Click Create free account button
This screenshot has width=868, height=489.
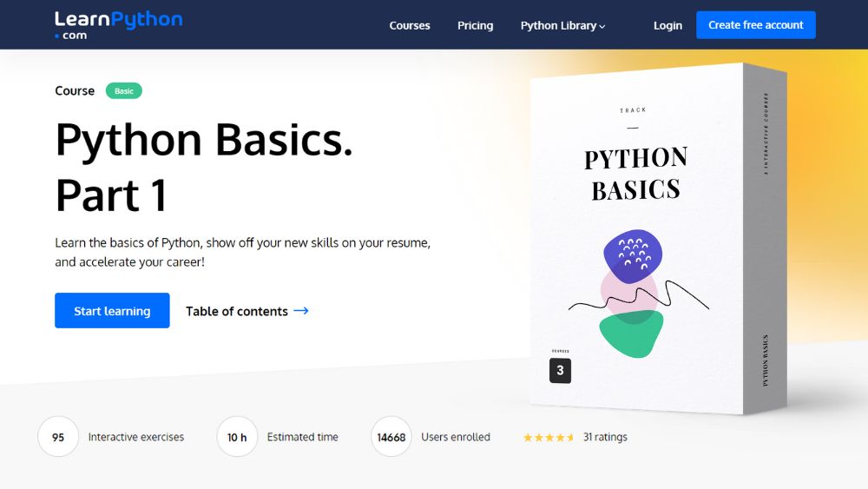click(756, 25)
